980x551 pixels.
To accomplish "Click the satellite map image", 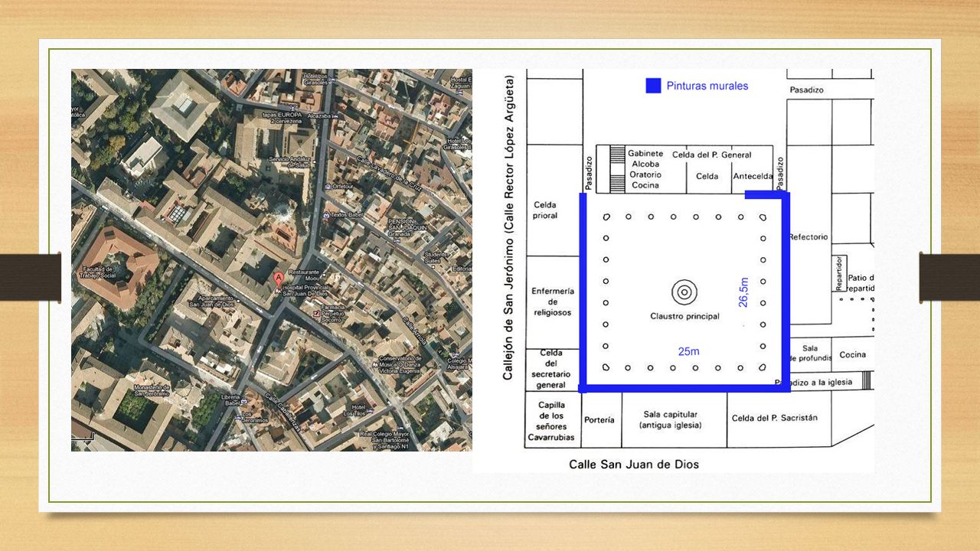I will tap(272, 260).
